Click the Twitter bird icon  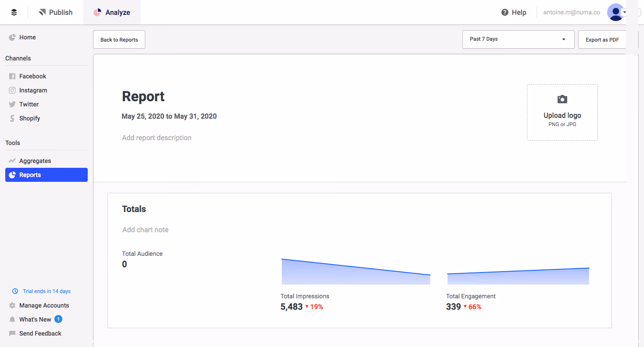click(12, 104)
